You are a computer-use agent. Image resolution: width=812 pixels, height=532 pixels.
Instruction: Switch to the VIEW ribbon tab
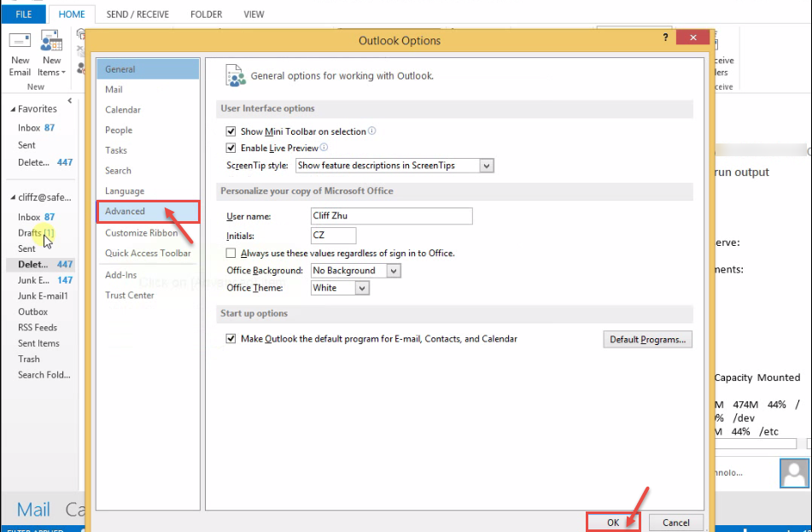(x=254, y=15)
